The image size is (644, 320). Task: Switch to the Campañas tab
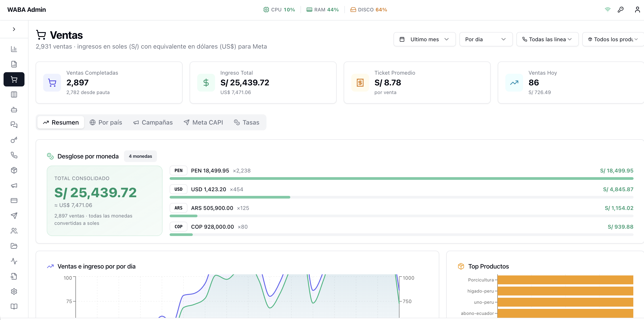pos(153,122)
